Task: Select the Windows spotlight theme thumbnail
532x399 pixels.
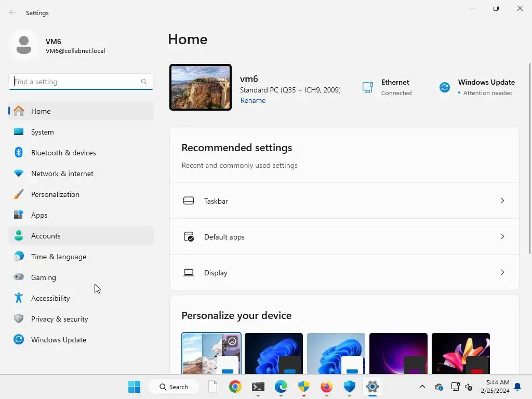Action: click(x=211, y=353)
